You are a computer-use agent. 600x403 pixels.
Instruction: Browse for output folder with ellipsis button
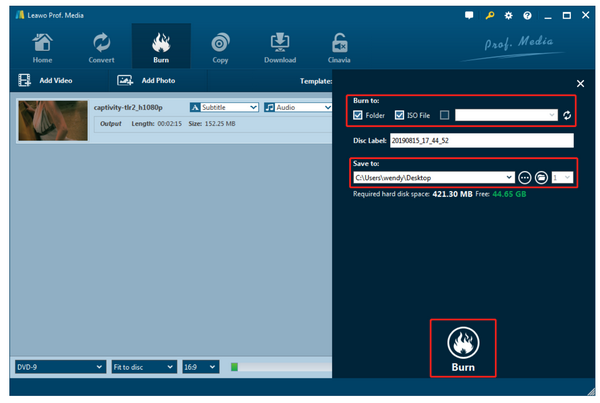pos(525,178)
